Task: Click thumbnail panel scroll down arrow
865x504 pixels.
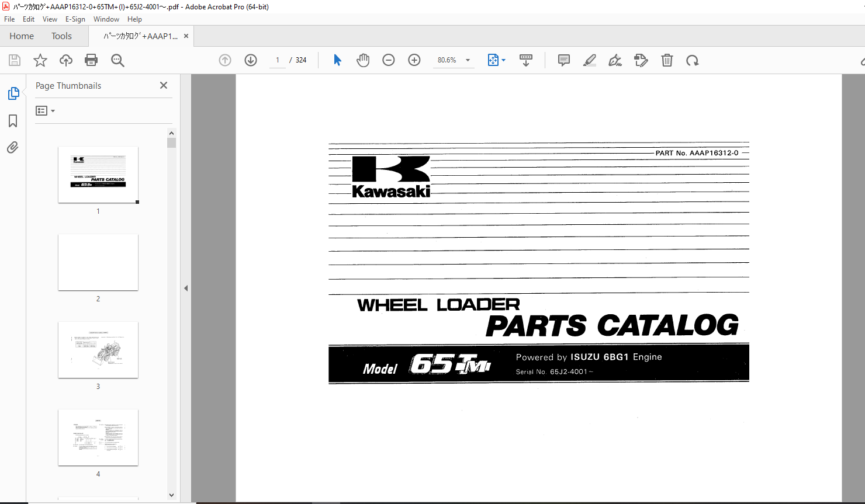Action: tap(171, 495)
